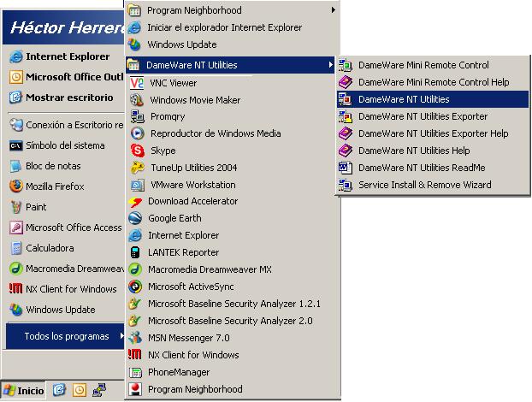Click Show Desktop icon in quick launch bar
The width and height of the screenshot is (532, 402).
click(59, 390)
